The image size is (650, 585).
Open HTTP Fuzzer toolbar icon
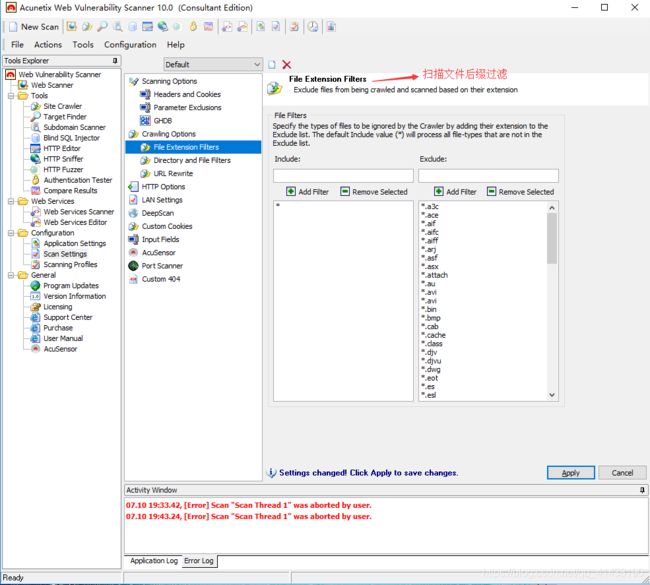[177, 27]
